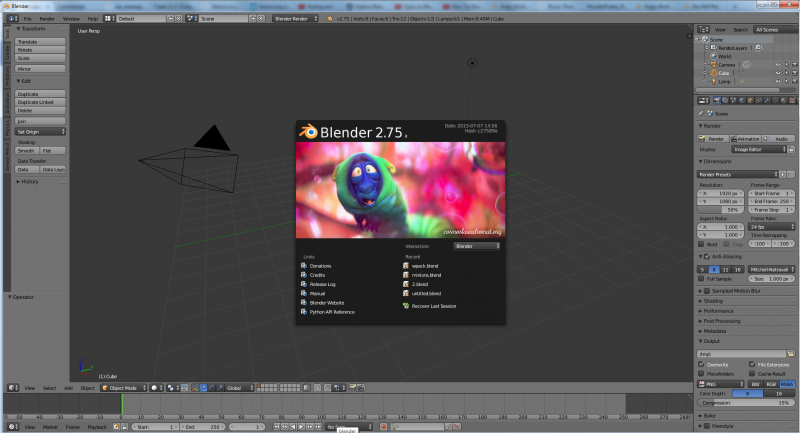Click the Smooth shading button
Viewport: 800px width, 433px height.
[27, 150]
